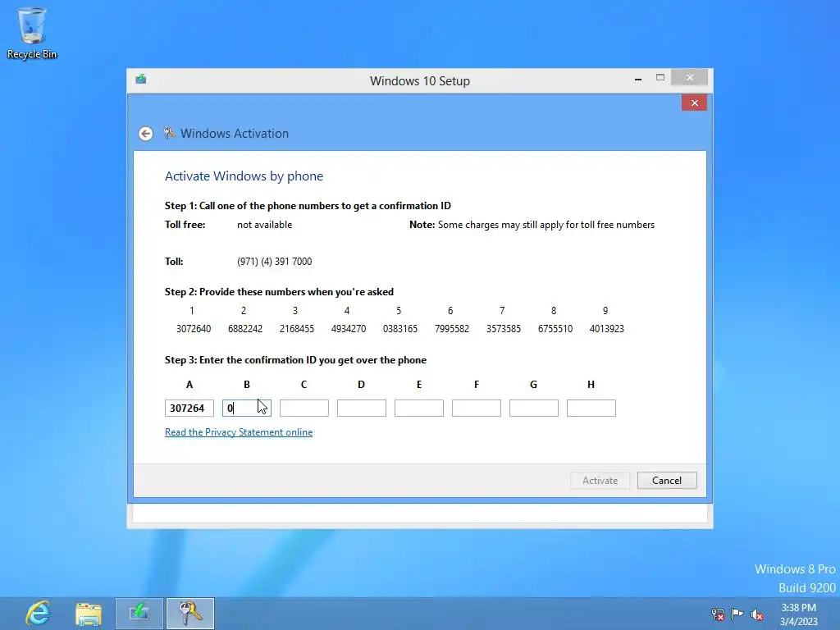This screenshot has width=840, height=630.
Task: Click the Windows Activation keys icon in header
Action: point(169,133)
